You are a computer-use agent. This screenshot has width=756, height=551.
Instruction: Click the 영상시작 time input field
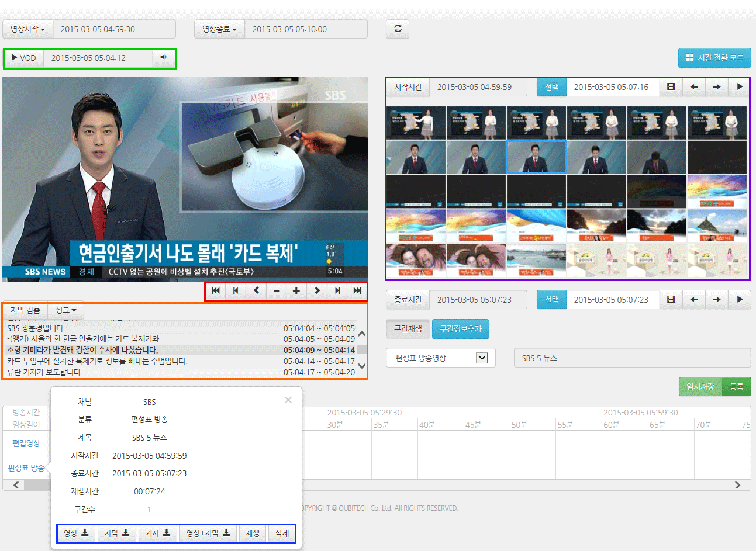click(x=115, y=29)
